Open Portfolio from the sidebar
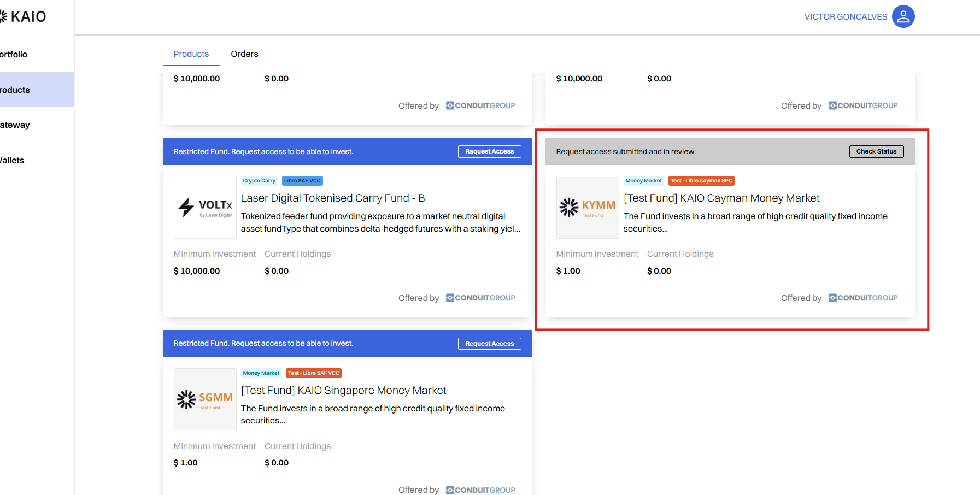Image resolution: width=980 pixels, height=495 pixels. pos(14,54)
